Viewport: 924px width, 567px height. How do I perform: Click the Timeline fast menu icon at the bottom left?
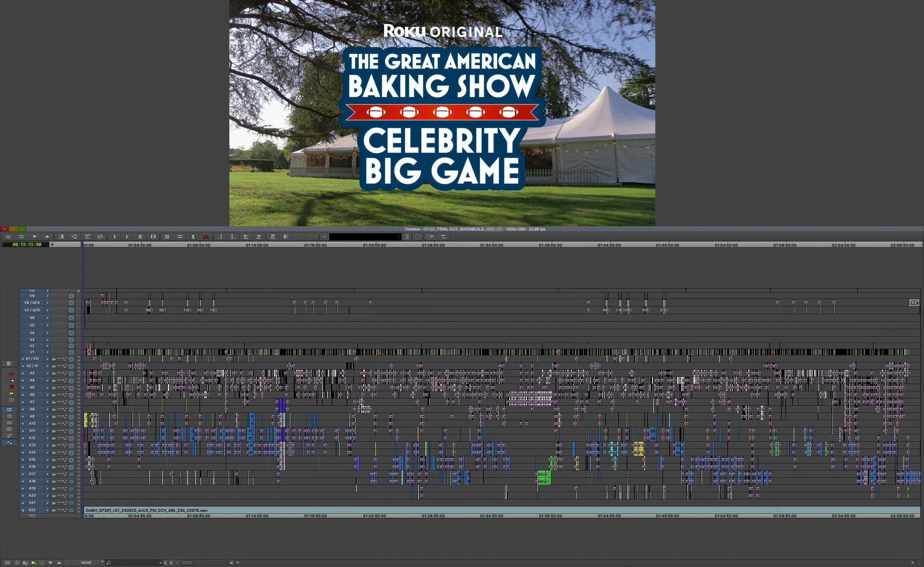coord(7,563)
